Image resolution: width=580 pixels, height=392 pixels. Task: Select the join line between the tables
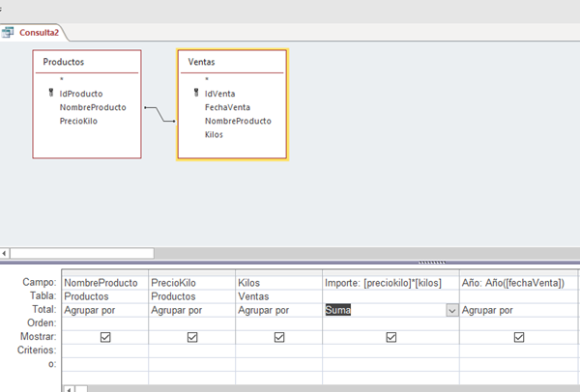tap(159, 115)
